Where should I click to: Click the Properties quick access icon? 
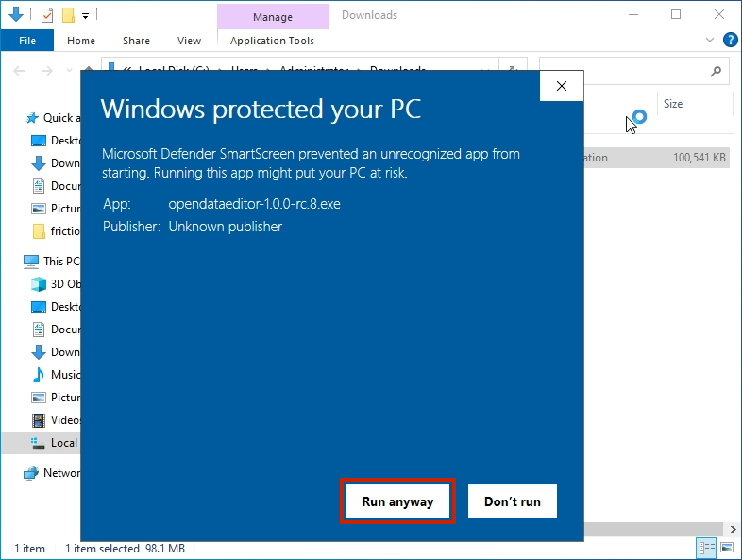pyautogui.click(x=47, y=15)
